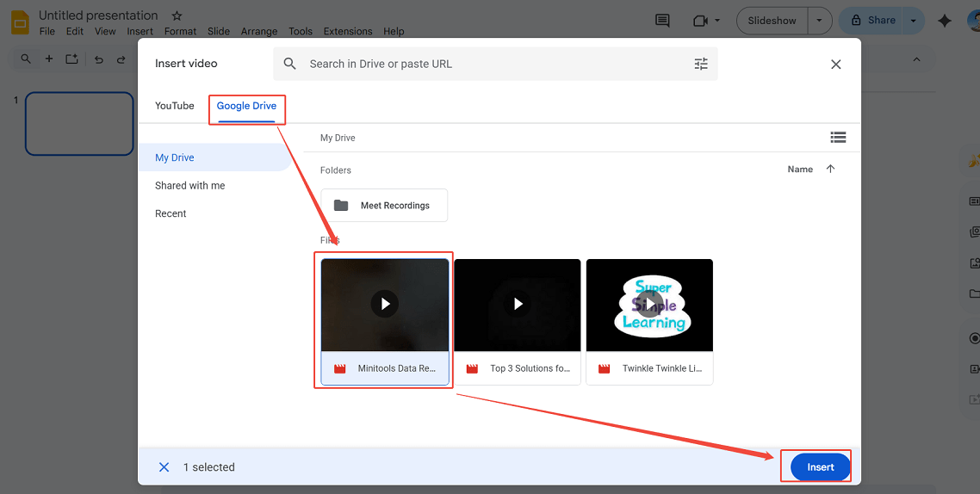Open the Slide menu
The width and height of the screenshot is (980, 494).
pyautogui.click(x=219, y=31)
